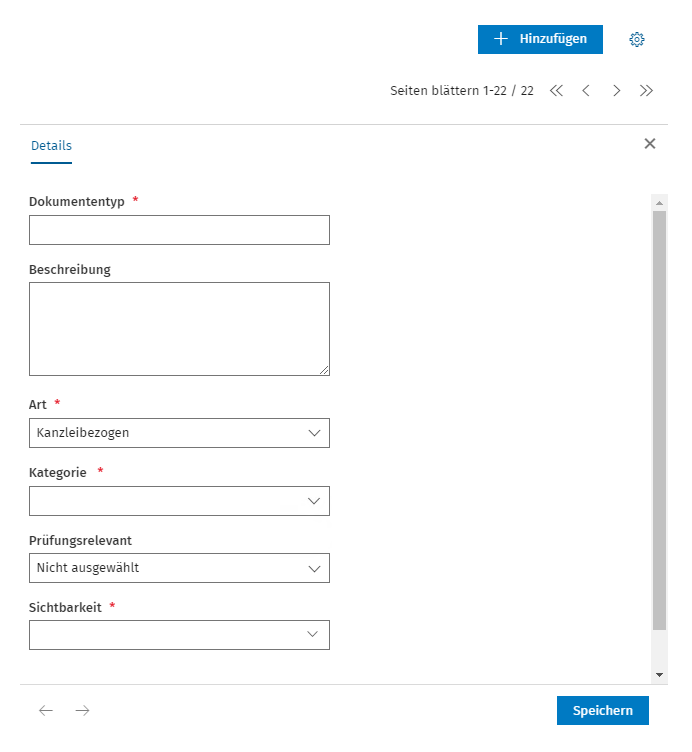Expand the Kategorie dropdown
Image resolution: width=692 pixels, height=752 pixels.
coord(179,501)
